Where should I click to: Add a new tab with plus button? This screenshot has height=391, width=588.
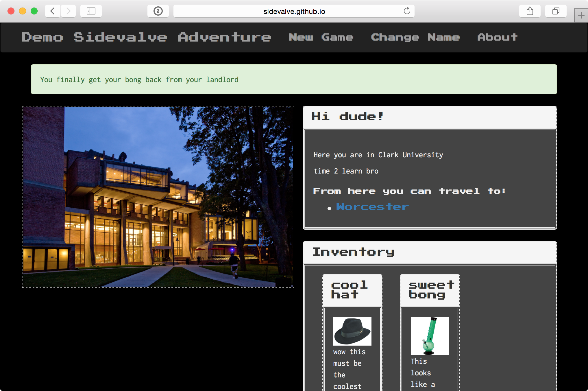click(x=581, y=15)
